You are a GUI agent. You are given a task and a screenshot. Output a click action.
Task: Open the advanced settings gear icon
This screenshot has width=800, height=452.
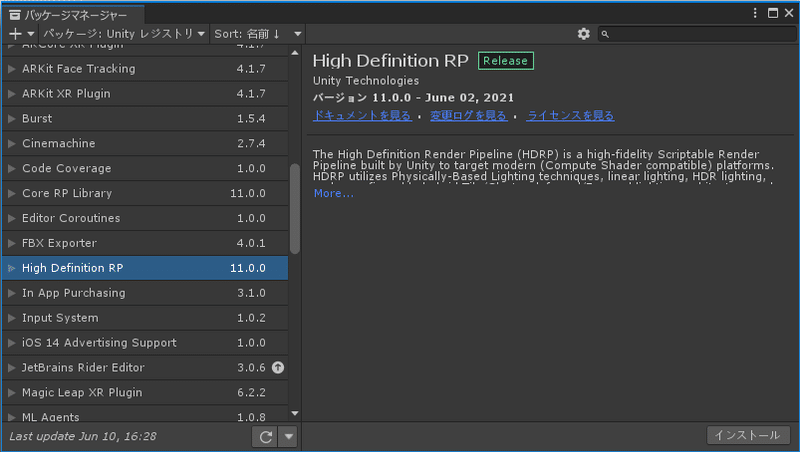583,34
